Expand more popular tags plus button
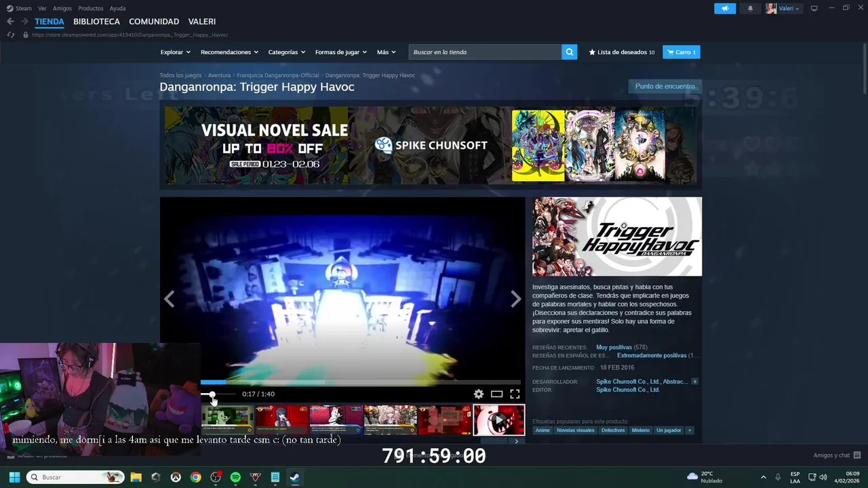Screen dimensions: 868x488 pyautogui.click(x=690, y=430)
